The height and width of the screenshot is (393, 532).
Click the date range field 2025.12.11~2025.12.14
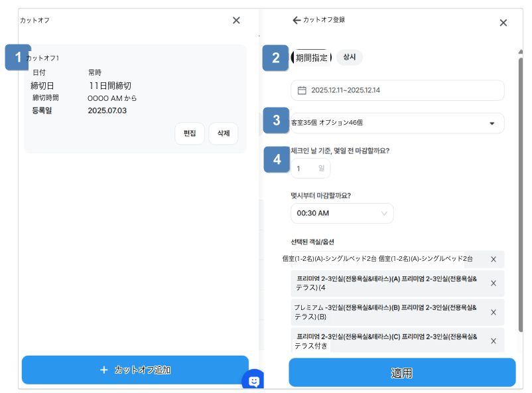[x=397, y=90]
